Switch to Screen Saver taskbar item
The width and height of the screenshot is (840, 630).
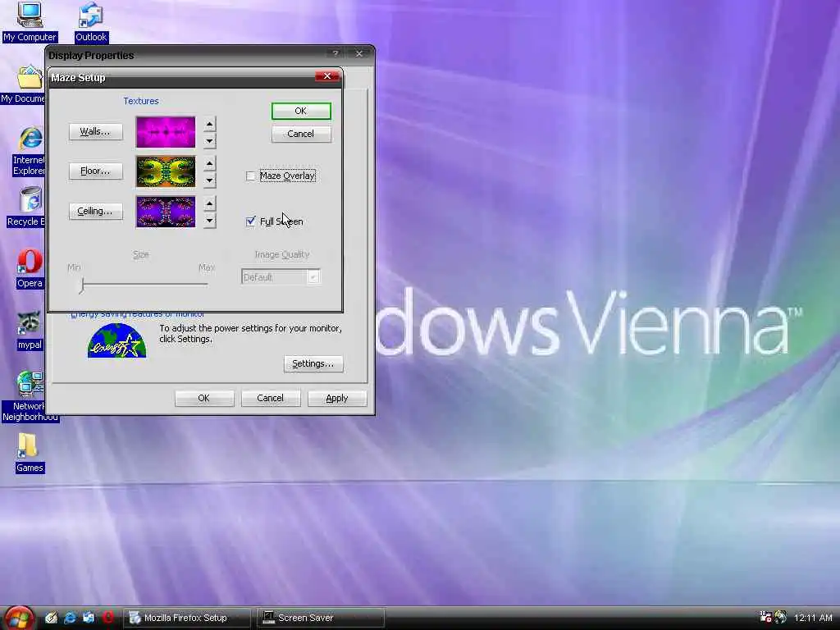[321, 618]
